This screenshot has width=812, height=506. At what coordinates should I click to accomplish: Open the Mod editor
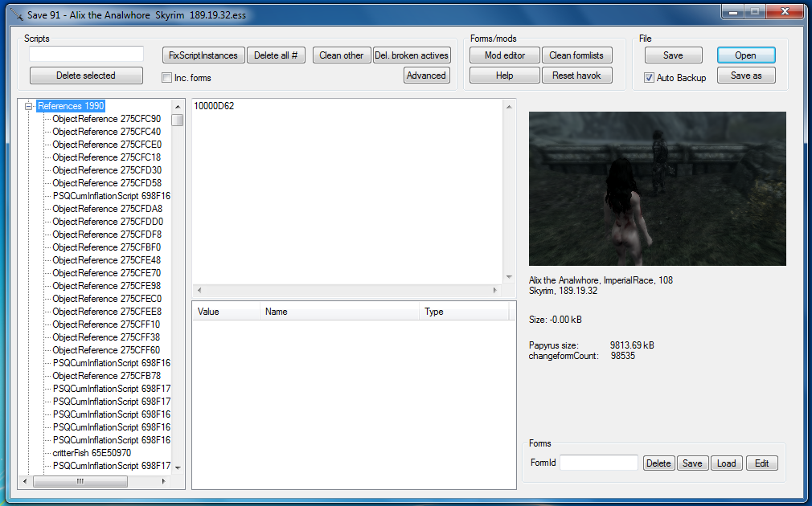pyautogui.click(x=504, y=55)
